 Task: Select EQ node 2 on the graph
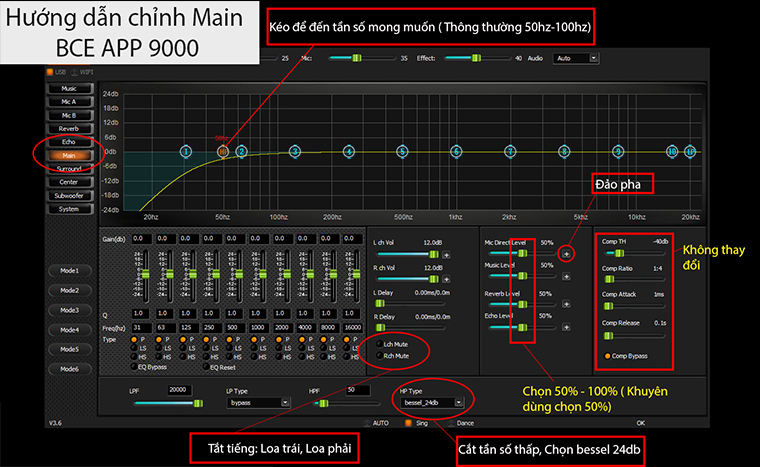[241, 152]
